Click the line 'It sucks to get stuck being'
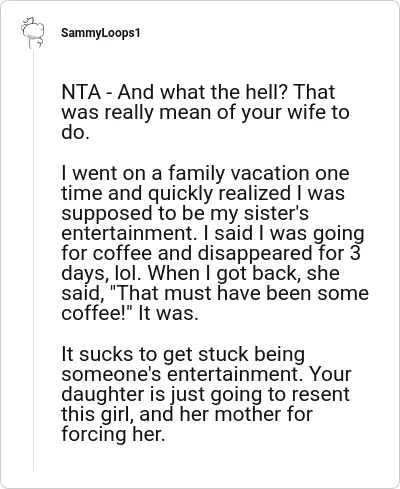The height and width of the screenshot is (489, 400). click(183, 354)
